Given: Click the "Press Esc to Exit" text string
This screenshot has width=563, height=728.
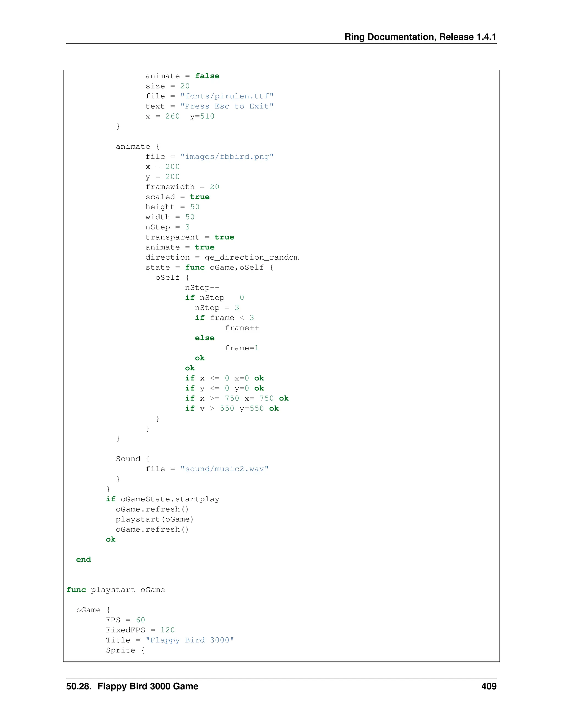Looking at the screenshot, I should (227, 106).
